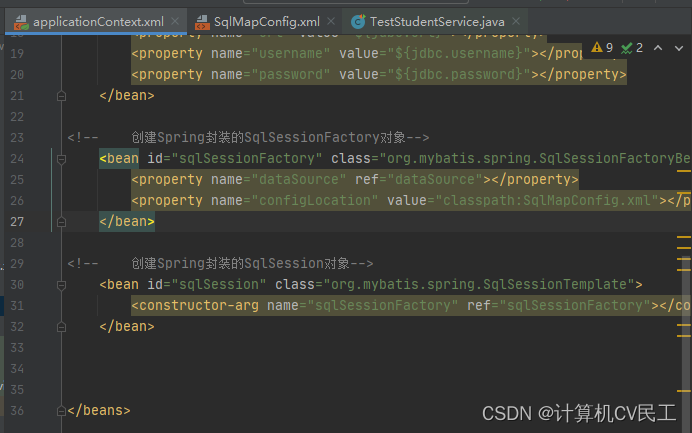The height and width of the screenshot is (433, 692).
Task: Click line number 27 in the gutter
Action: point(17,222)
